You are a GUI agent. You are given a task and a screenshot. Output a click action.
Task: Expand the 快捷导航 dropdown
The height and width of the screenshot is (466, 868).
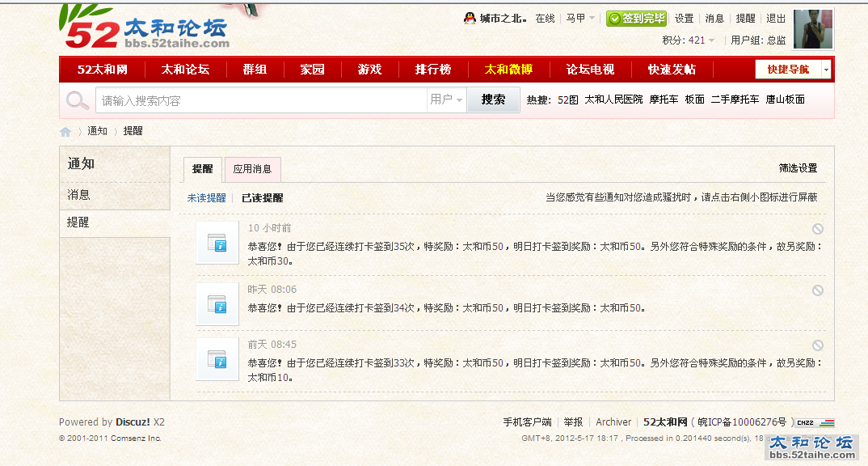tap(826, 70)
